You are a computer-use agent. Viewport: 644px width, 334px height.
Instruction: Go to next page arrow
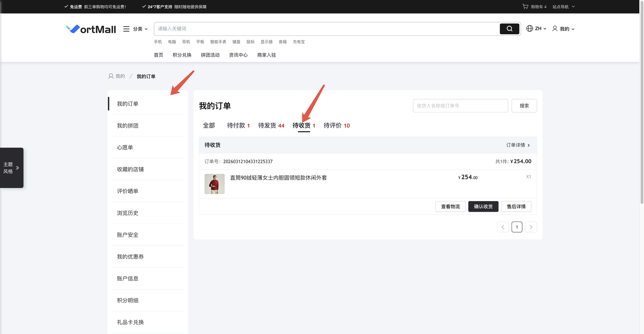point(531,227)
